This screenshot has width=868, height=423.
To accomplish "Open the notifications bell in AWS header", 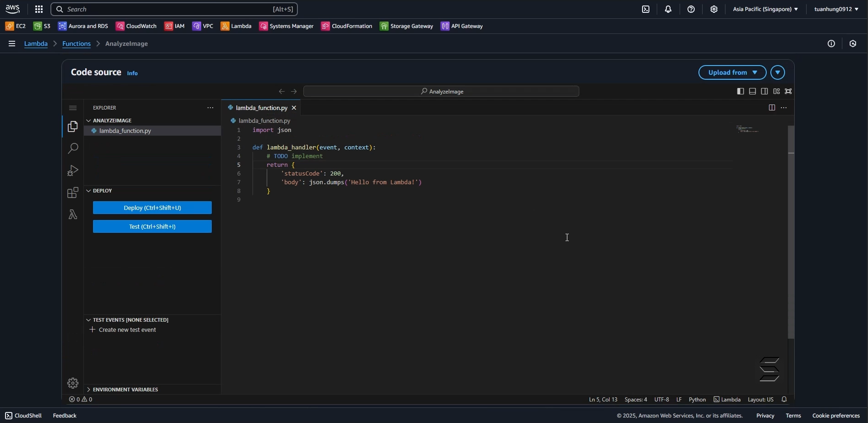I will point(668,9).
